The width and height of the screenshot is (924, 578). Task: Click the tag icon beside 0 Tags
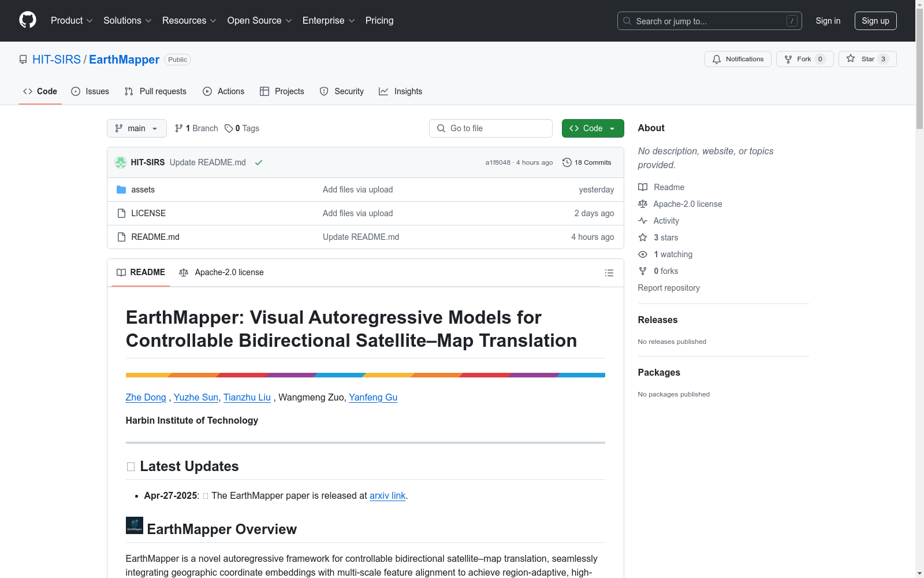[229, 128]
